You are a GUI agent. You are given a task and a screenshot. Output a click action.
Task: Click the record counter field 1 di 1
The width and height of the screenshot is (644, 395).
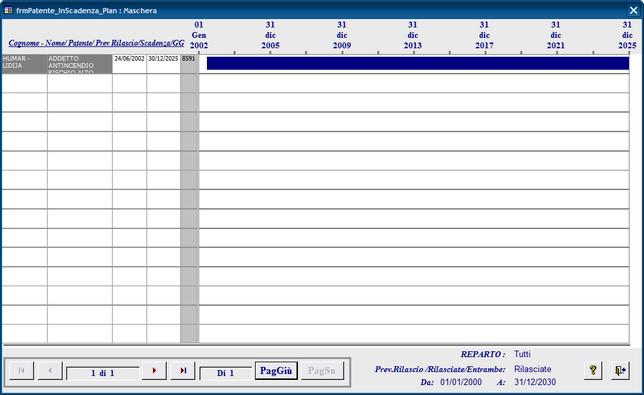click(103, 373)
